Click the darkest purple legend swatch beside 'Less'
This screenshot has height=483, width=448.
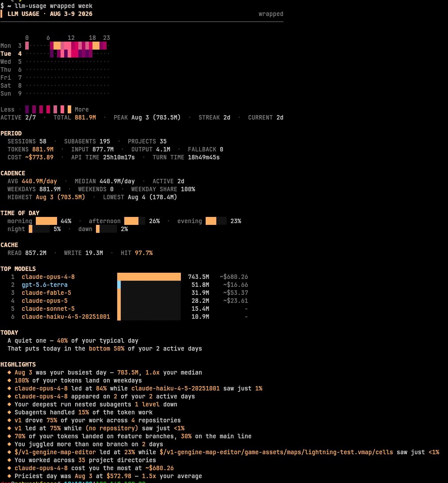click(x=27, y=109)
